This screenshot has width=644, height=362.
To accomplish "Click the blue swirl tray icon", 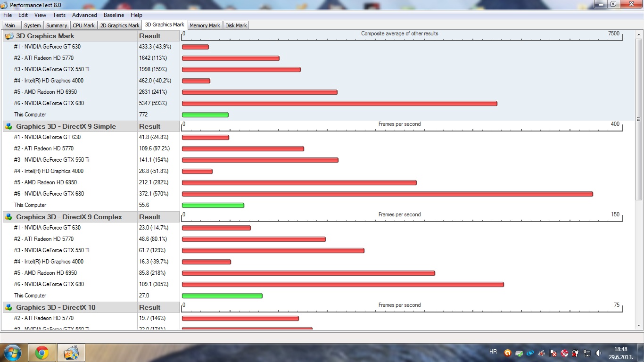I will [530, 353].
